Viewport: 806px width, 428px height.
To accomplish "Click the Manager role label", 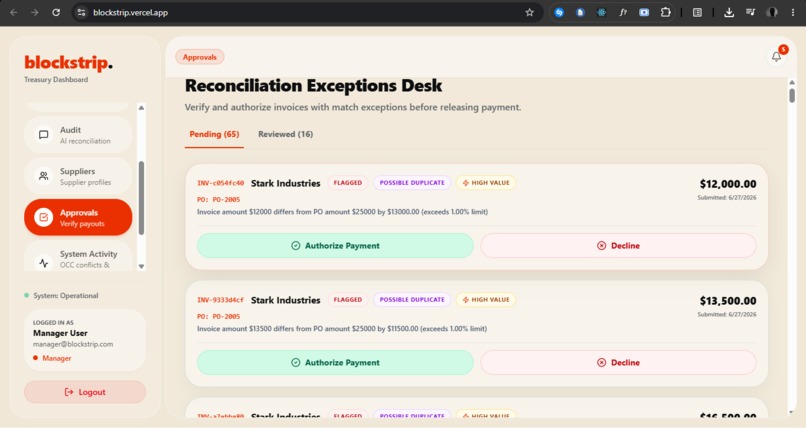I will 57,358.
